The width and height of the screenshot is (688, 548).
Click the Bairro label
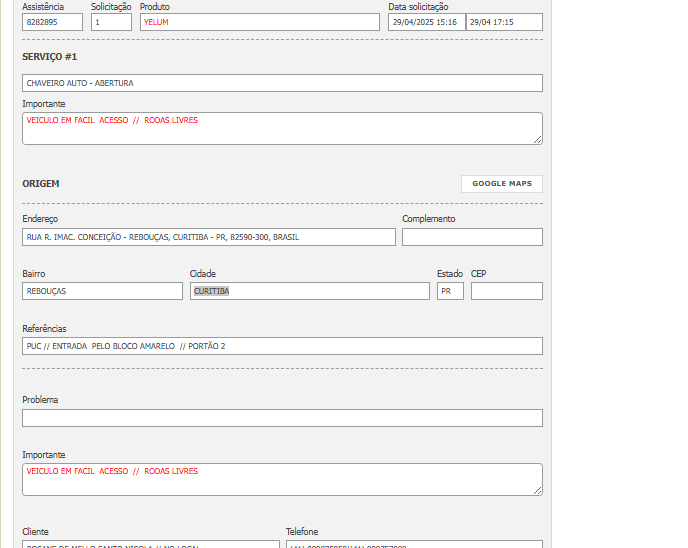click(34, 273)
